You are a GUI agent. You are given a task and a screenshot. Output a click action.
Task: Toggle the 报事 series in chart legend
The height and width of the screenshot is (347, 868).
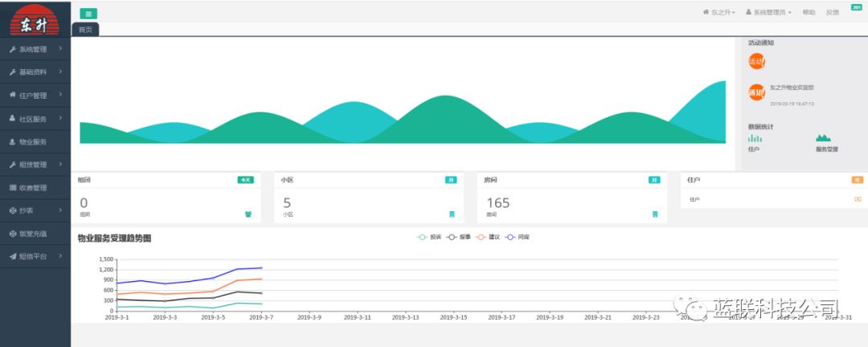pyautogui.click(x=458, y=237)
